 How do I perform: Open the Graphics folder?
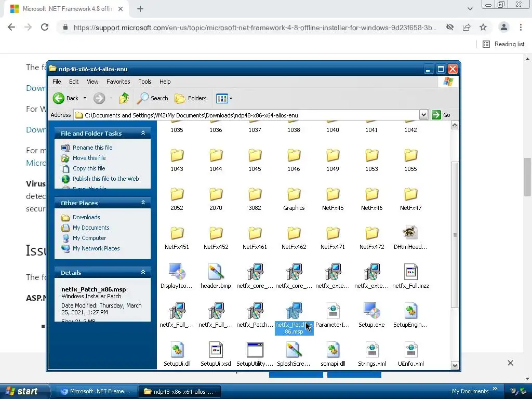294,194
